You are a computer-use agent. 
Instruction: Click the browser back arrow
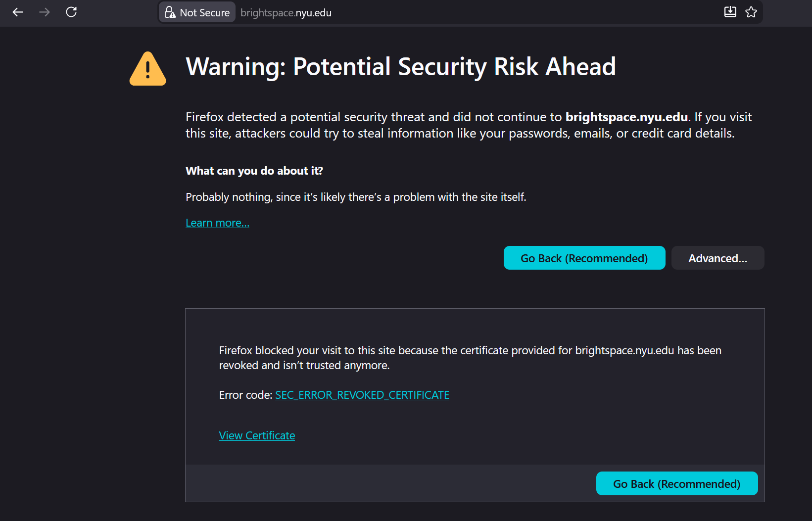(18, 12)
